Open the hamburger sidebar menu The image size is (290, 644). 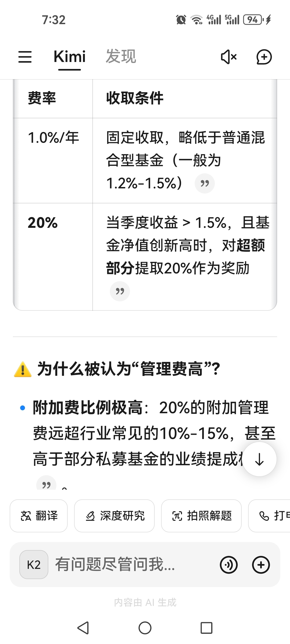pyautogui.click(x=25, y=57)
